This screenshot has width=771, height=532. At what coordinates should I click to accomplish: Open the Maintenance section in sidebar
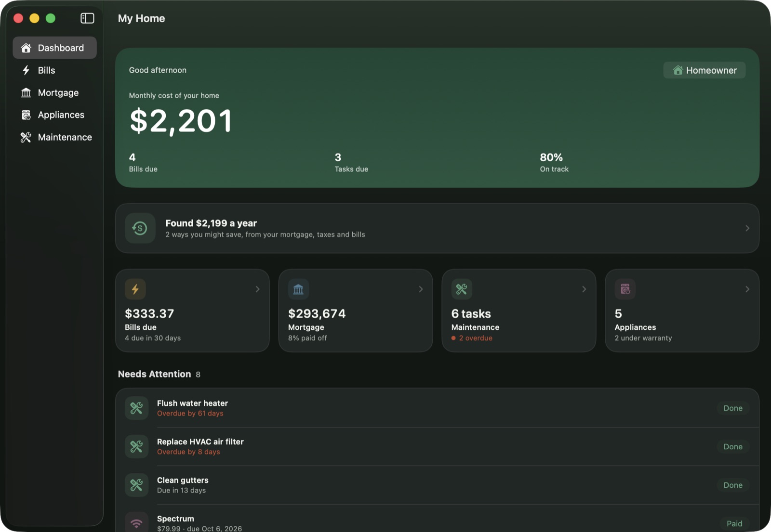[x=54, y=137]
